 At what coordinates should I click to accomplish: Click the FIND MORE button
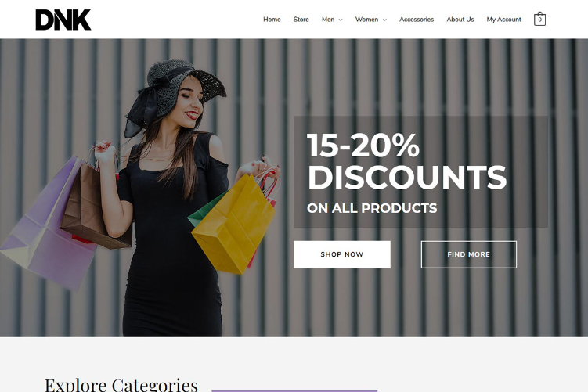click(x=469, y=254)
